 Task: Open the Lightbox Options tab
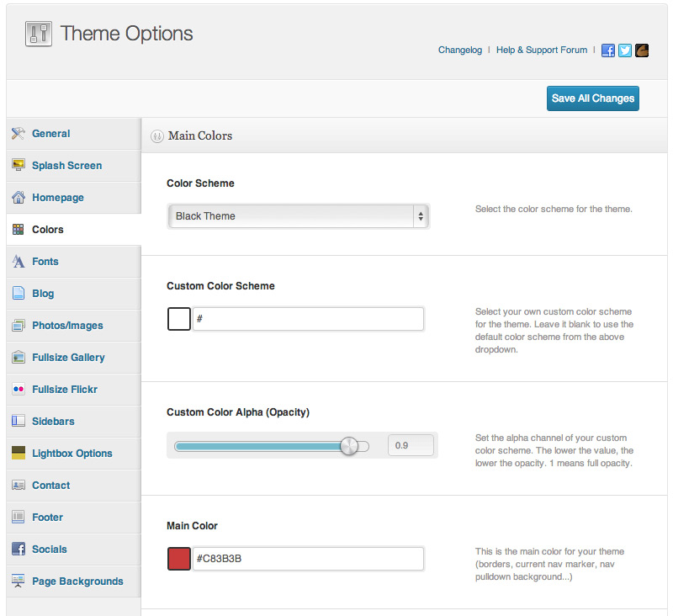pyautogui.click(x=74, y=454)
